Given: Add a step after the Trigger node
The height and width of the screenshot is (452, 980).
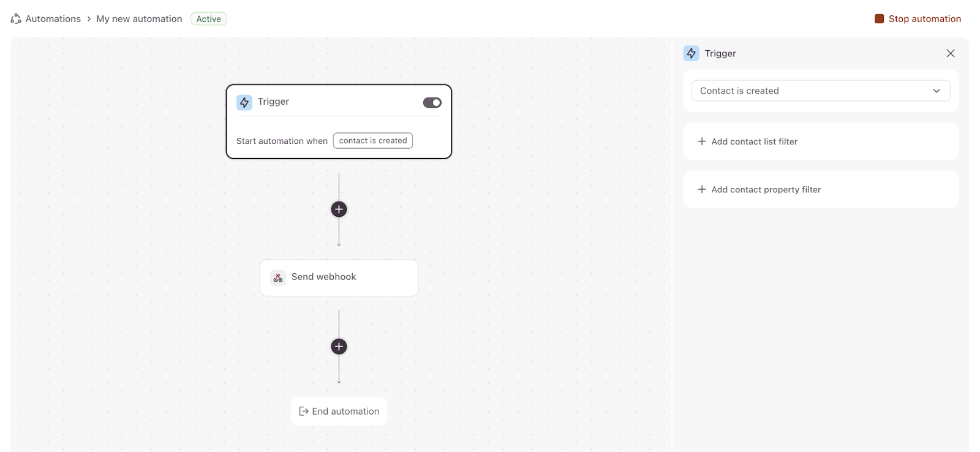Looking at the screenshot, I should [x=339, y=209].
